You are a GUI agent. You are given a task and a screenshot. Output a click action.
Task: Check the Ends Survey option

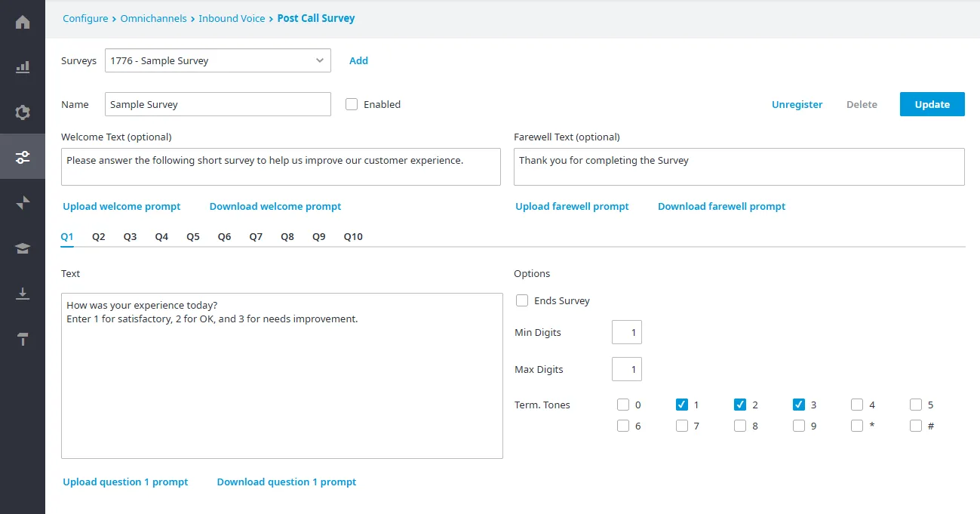[x=522, y=300]
